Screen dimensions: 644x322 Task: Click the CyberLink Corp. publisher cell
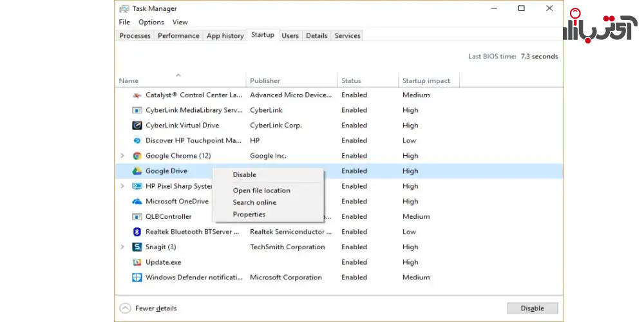276,126
